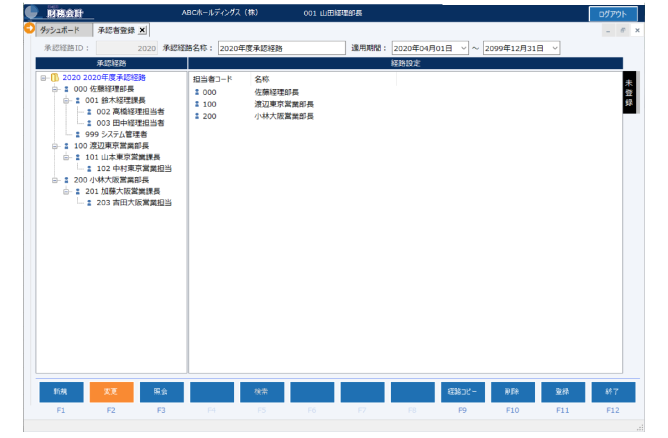The width and height of the screenshot is (668, 438).
Task: Collapse the 2020 2020年度承認経路 root node
Action: pyautogui.click(x=43, y=77)
